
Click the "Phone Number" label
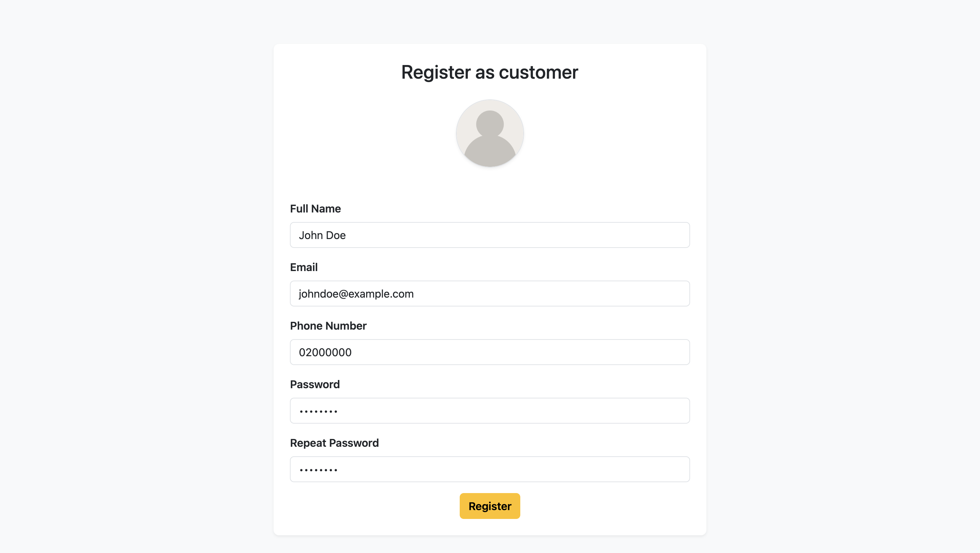pyautogui.click(x=328, y=326)
